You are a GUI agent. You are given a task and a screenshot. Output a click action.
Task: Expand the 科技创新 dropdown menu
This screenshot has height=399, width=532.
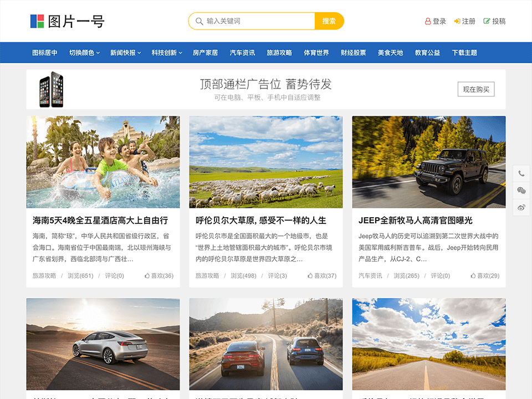(167, 53)
